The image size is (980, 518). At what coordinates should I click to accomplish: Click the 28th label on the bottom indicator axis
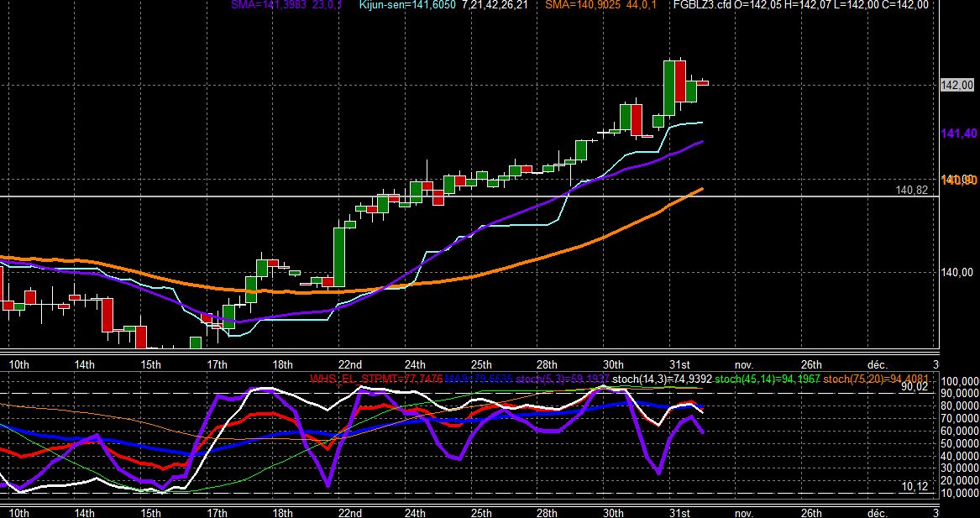click(x=548, y=513)
